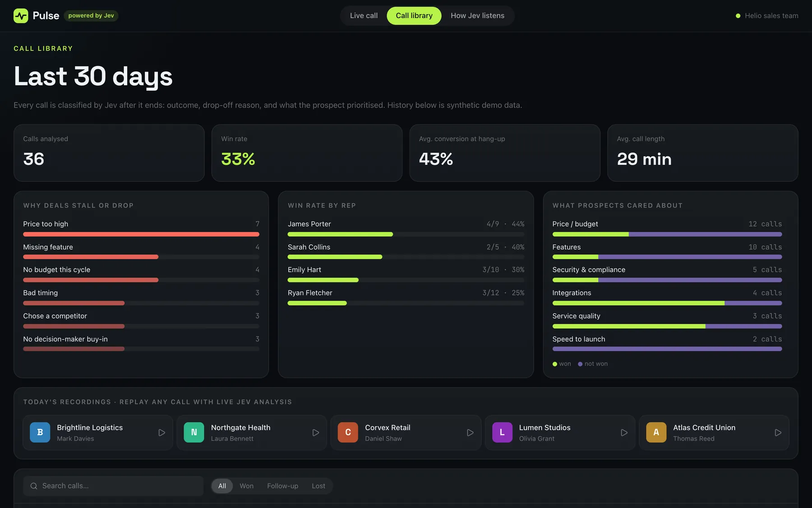Click the Pulse logo icon

point(21,16)
